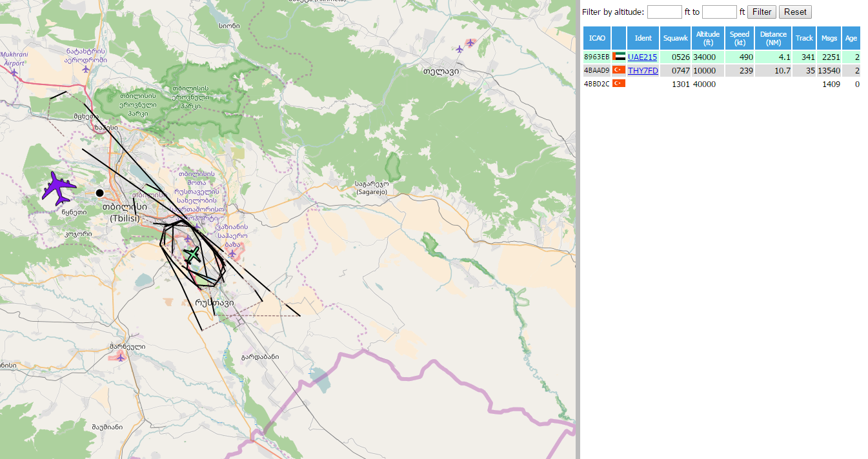Click the Turkish flag in the THY7FD row
Image resolution: width=868 pixels, height=459 pixels.
(619, 70)
